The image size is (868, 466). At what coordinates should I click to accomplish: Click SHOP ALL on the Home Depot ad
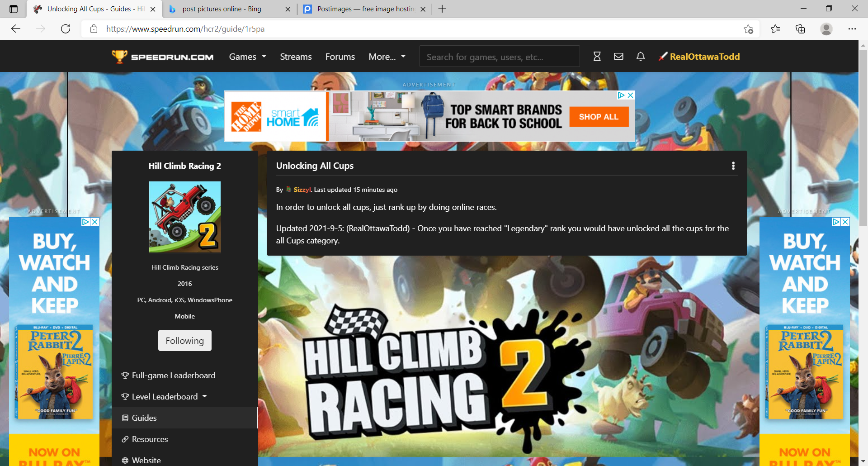(599, 117)
